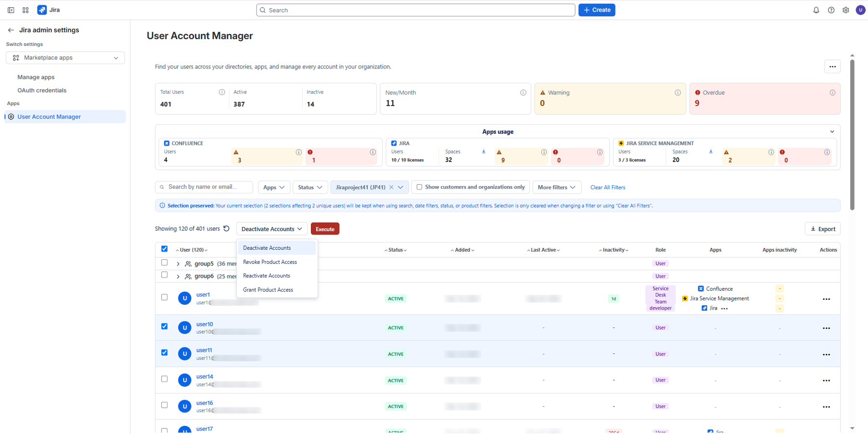The image size is (868, 434).
Task: Open actions menu for user10 row
Action: (826, 328)
